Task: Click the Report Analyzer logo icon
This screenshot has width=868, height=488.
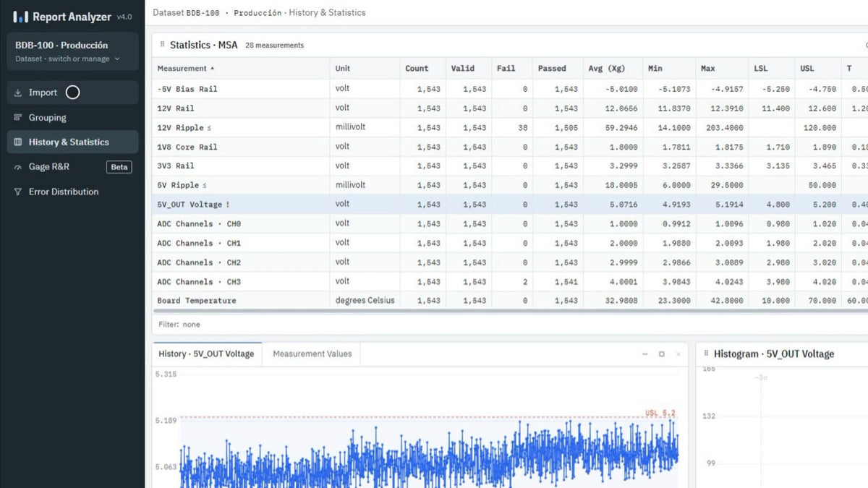Action: point(20,16)
